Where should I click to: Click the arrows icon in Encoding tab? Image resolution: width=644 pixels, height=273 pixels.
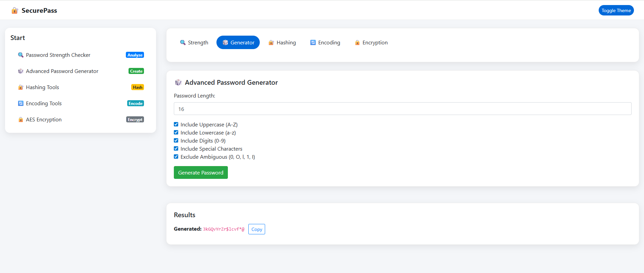tap(313, 42)
